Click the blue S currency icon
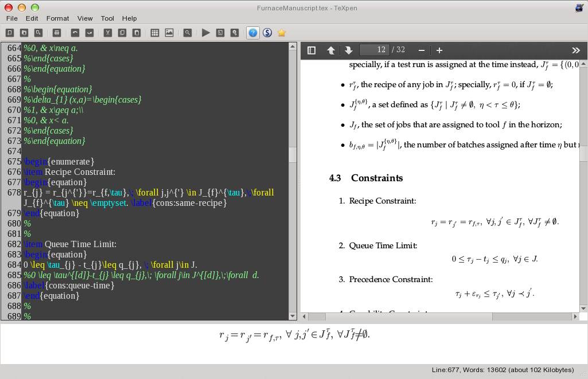The image size is (588, 379). point(267,33)
